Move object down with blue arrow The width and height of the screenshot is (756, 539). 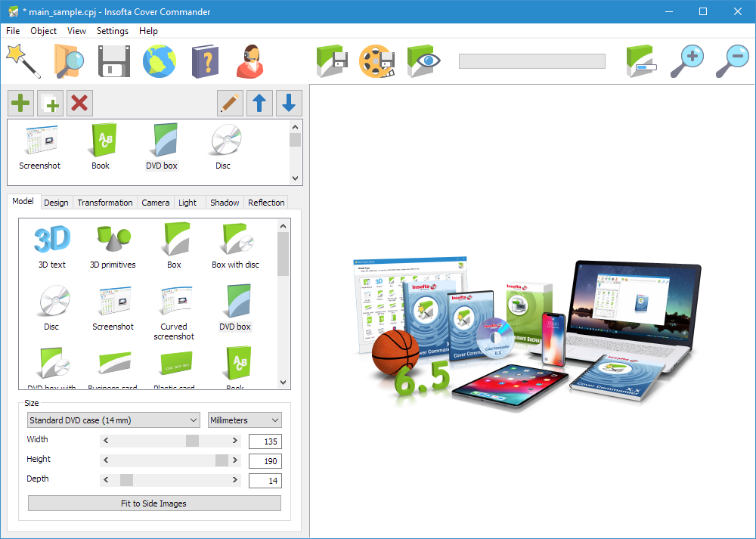pyautogui.click(x=289, y=103)
